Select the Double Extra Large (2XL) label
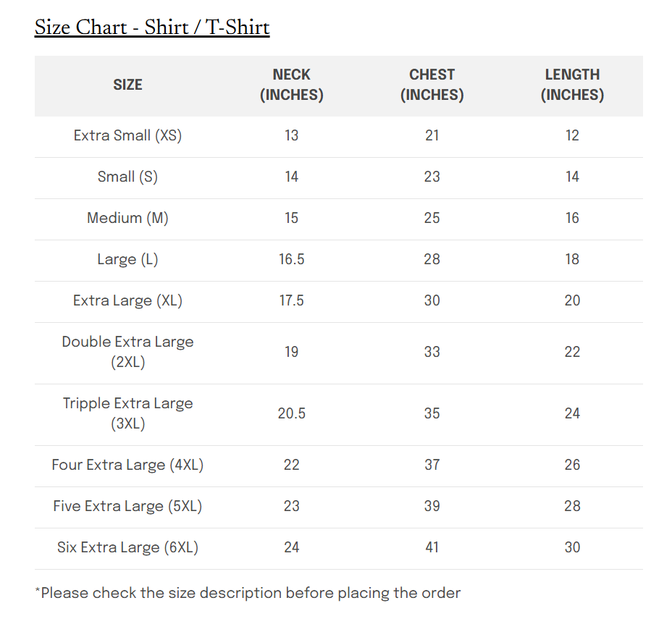This screenshot has height=624, width=672. pyautogui.click(x=127, y=352)
